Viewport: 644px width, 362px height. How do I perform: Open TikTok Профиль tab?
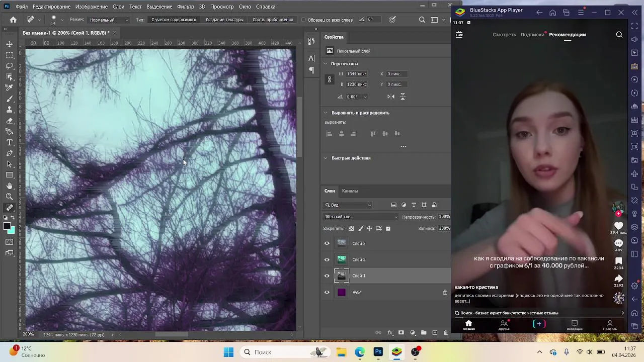click(x=610, y=325)
